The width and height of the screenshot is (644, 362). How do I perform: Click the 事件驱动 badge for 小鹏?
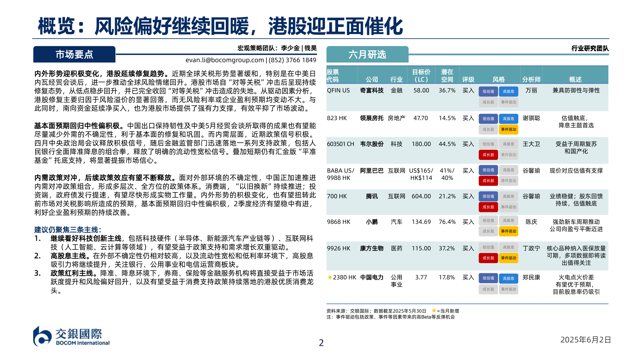(x=508, y=232)
